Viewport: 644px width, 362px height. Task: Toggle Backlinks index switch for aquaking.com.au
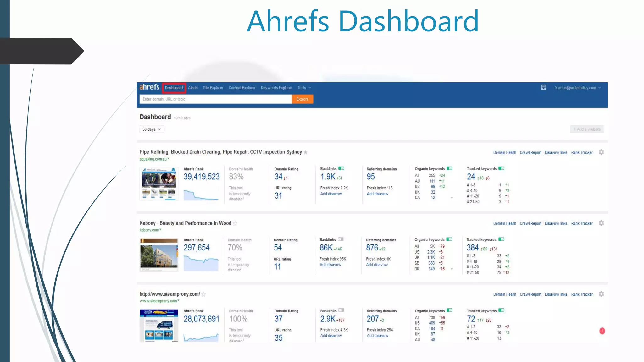tap(341, 168)
